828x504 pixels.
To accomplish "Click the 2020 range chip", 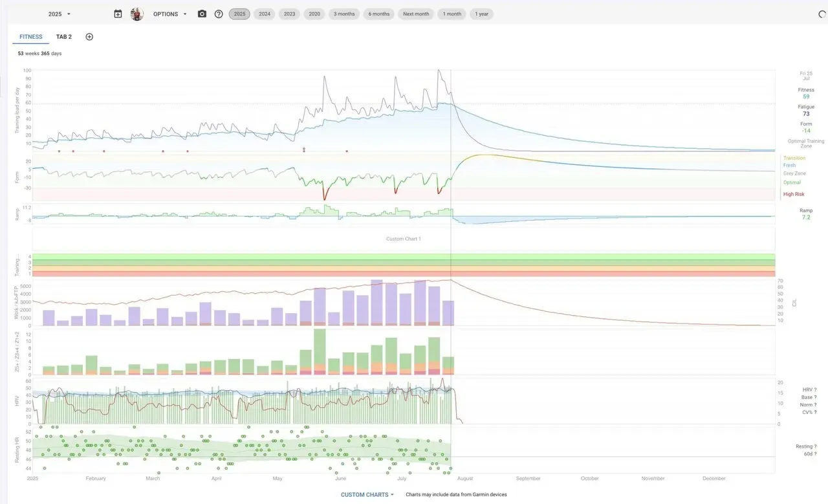I will click(314, 14).
